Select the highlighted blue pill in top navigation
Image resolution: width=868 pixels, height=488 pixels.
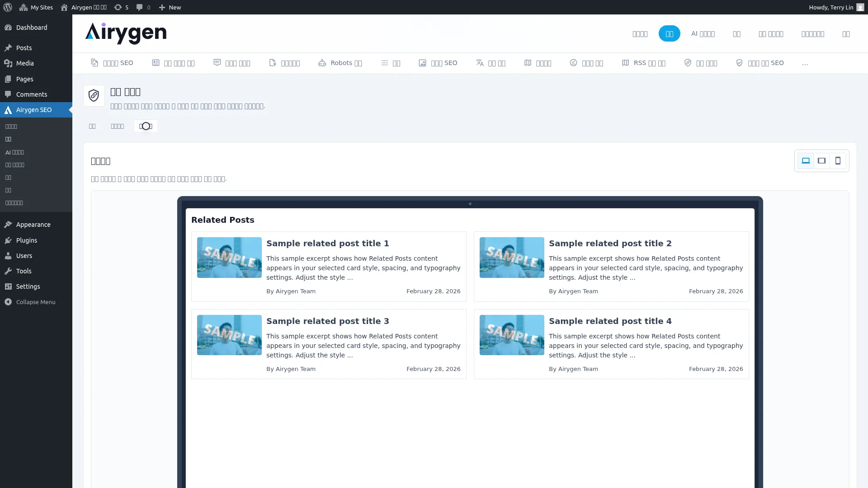coord(669,34)
